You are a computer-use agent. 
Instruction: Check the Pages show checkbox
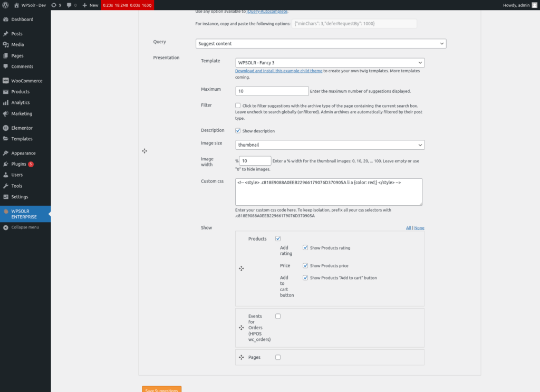278,357
